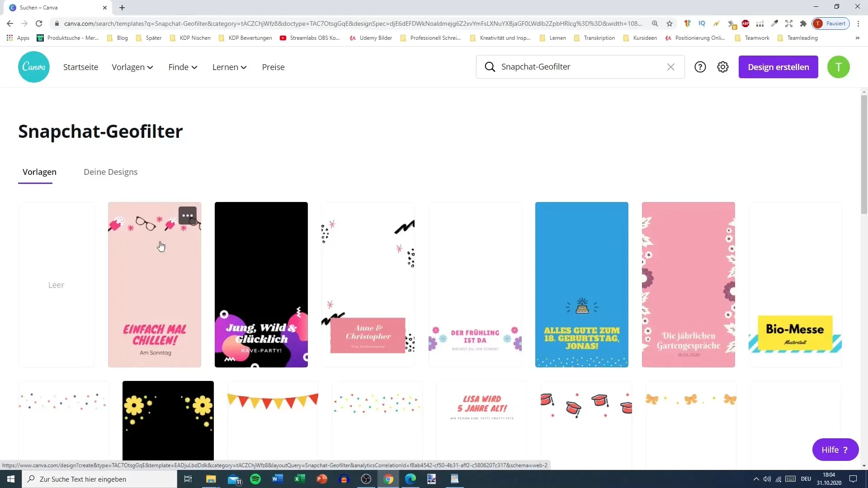Show hidden system tray icons
The height and width of the screenshot is (488, 868).
(756, 479)
